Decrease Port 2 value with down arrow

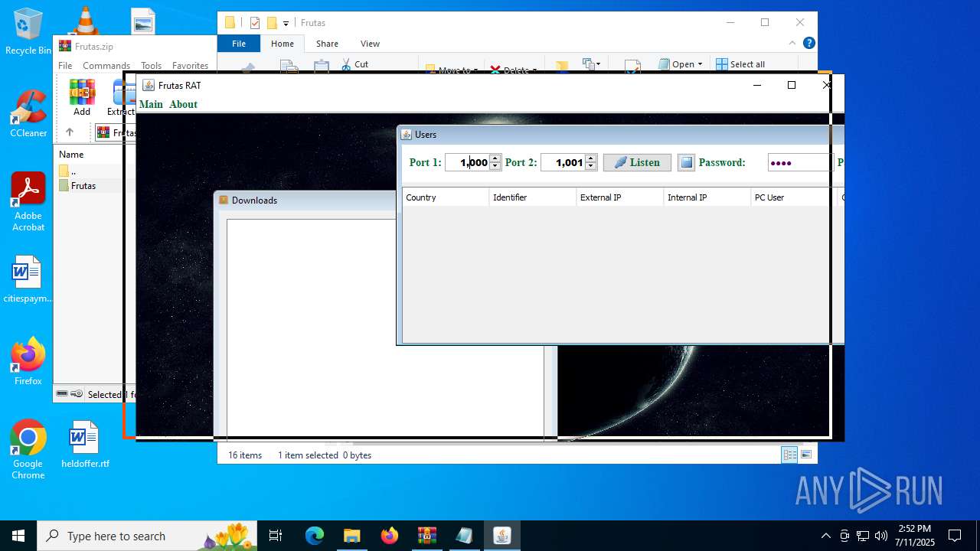pos(590,166)
